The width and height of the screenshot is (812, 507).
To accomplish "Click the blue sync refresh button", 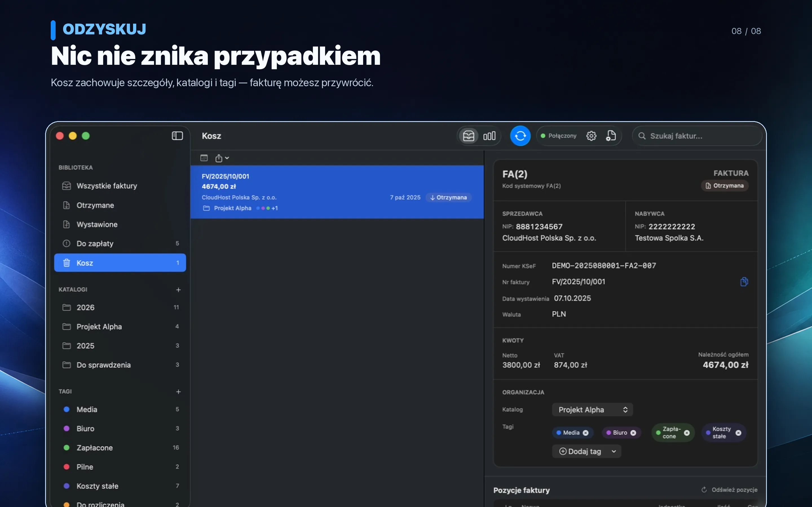I will (520, 136).
